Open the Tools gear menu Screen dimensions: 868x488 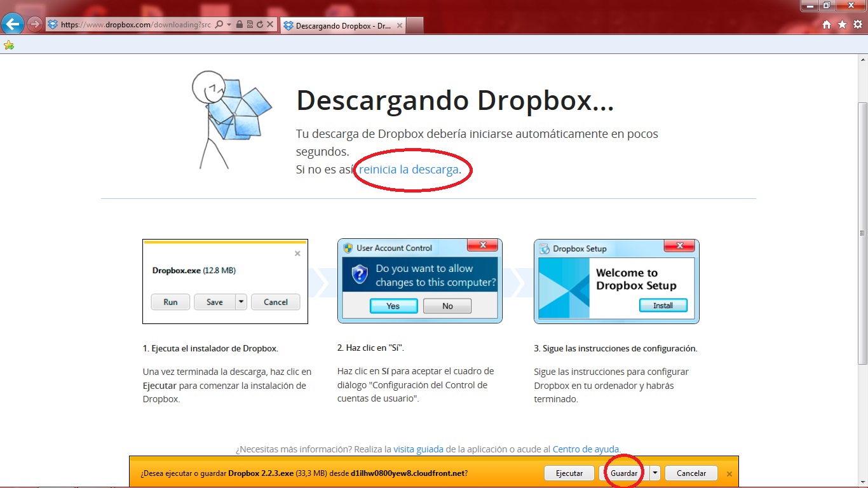pos(857,25)
